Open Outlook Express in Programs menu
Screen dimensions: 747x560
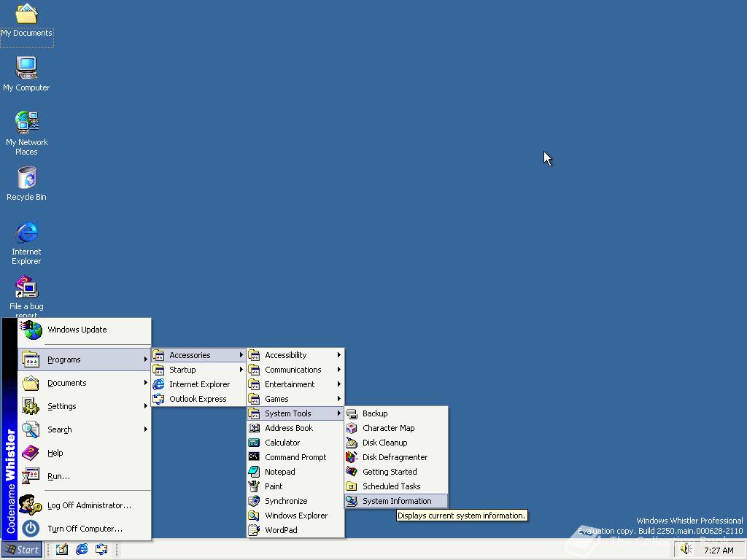[x=198, y=399]
